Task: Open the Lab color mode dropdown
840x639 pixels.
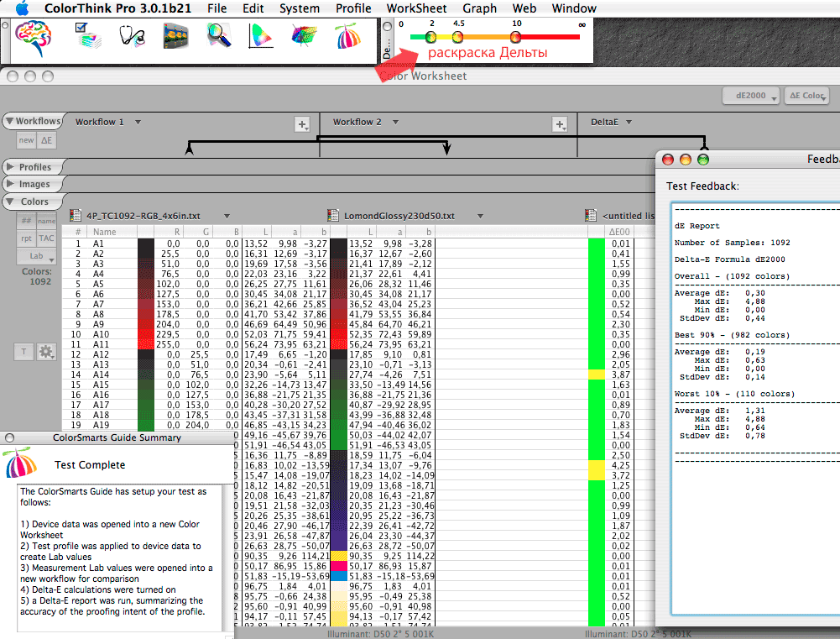Action: pos(36,256)
